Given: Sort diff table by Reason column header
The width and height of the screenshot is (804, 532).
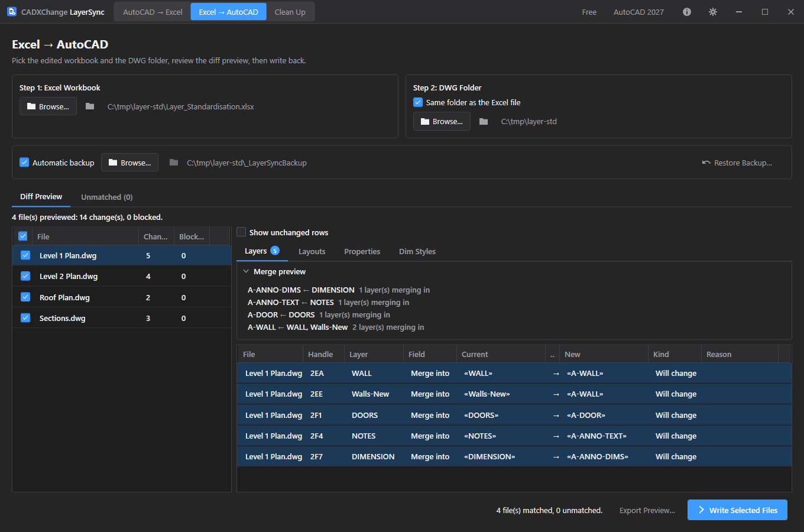Looking at the screenshot, I should click(740, 354).
